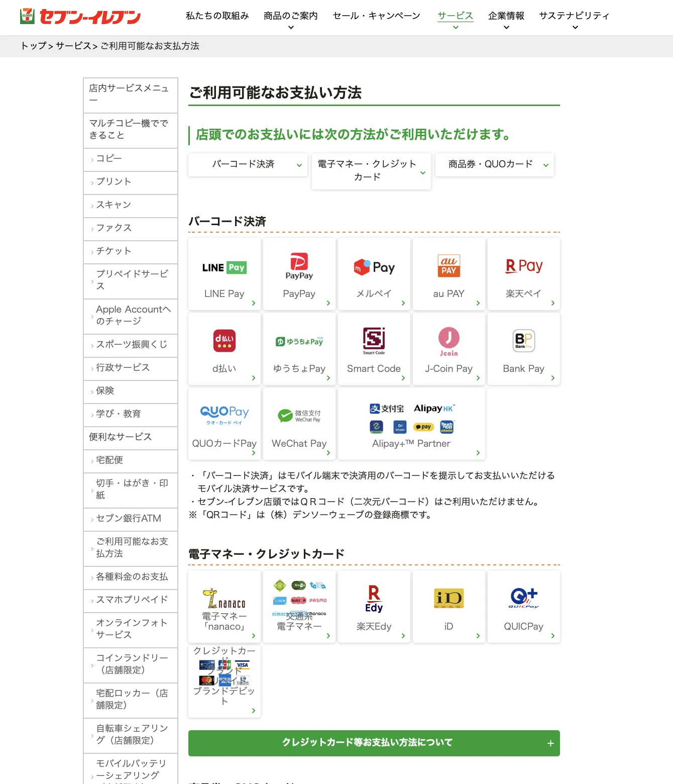Select 学び・教育 in the sidebar
673x784 pixels.
coord(131,415)
